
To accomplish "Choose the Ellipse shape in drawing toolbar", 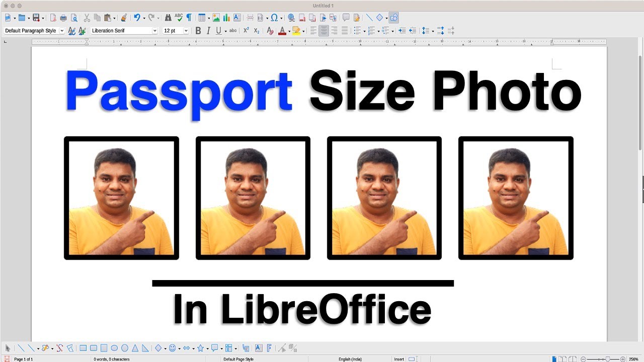I will 114,348.
